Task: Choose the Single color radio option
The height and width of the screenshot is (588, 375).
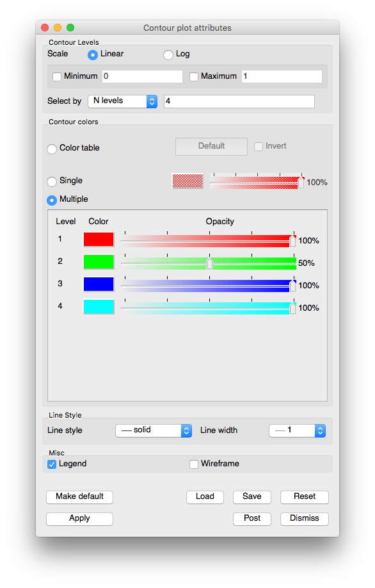Action: click(52, 181)
